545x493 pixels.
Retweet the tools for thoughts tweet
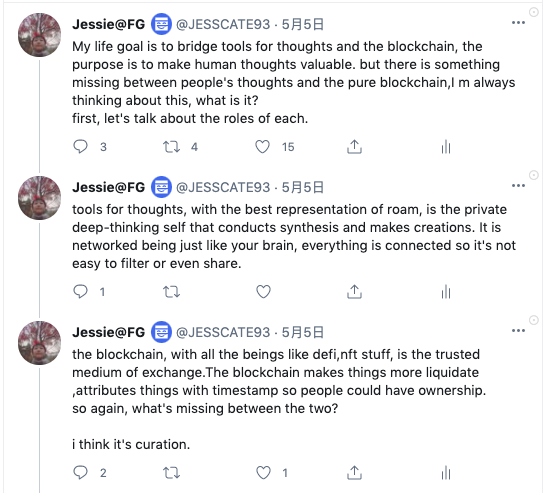pyautogui.click(x=171, y=291)
